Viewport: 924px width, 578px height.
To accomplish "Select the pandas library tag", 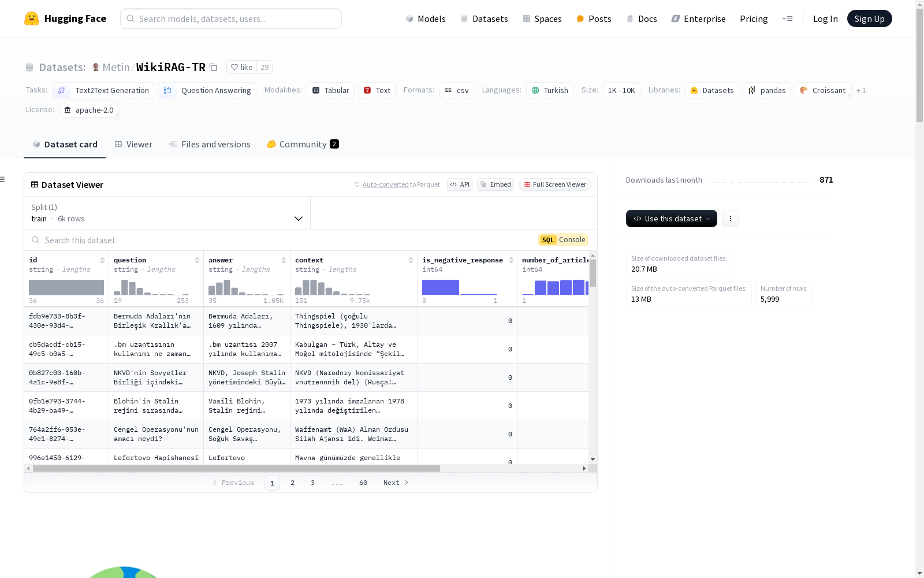I will (x=767, y=90).
